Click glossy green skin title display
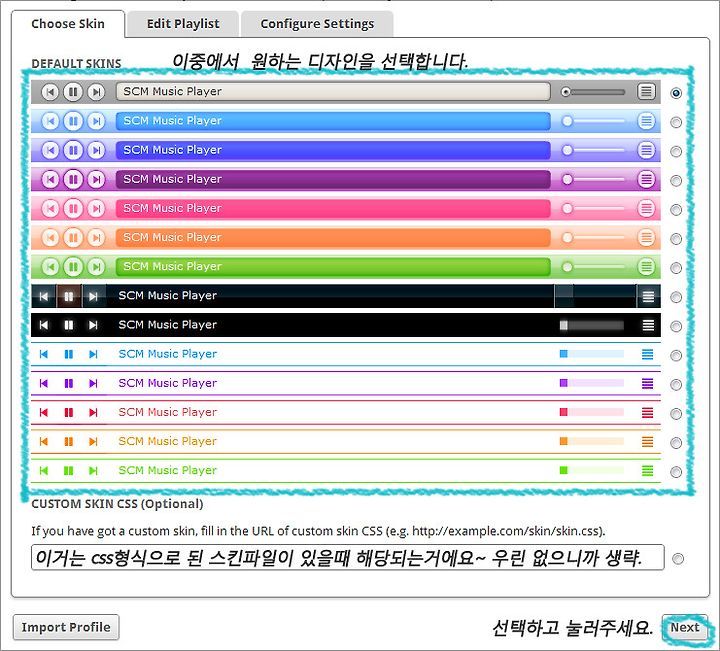 point(333,267)
